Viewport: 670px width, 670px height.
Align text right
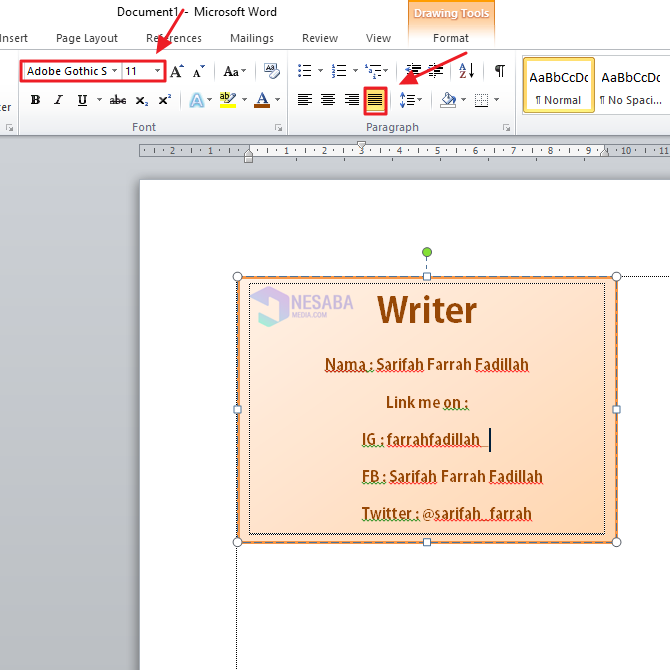click(352, 100)
